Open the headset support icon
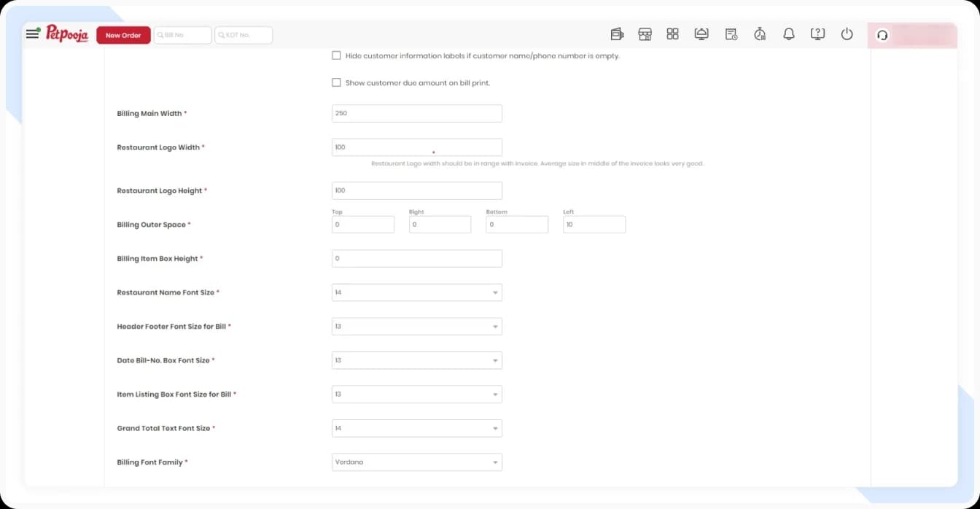The image size is (980, 509). click(x=882, y=35)
